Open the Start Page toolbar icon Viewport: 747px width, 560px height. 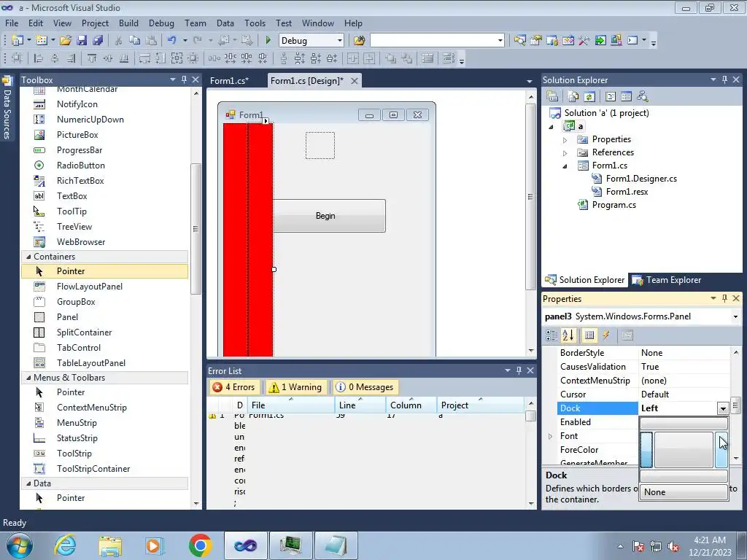coord(600,41)
